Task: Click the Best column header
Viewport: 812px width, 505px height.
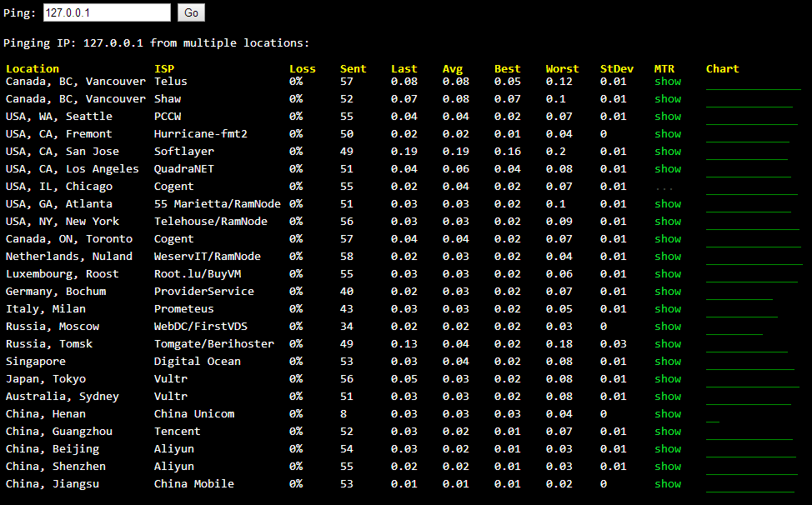Action: coord(507,69)
